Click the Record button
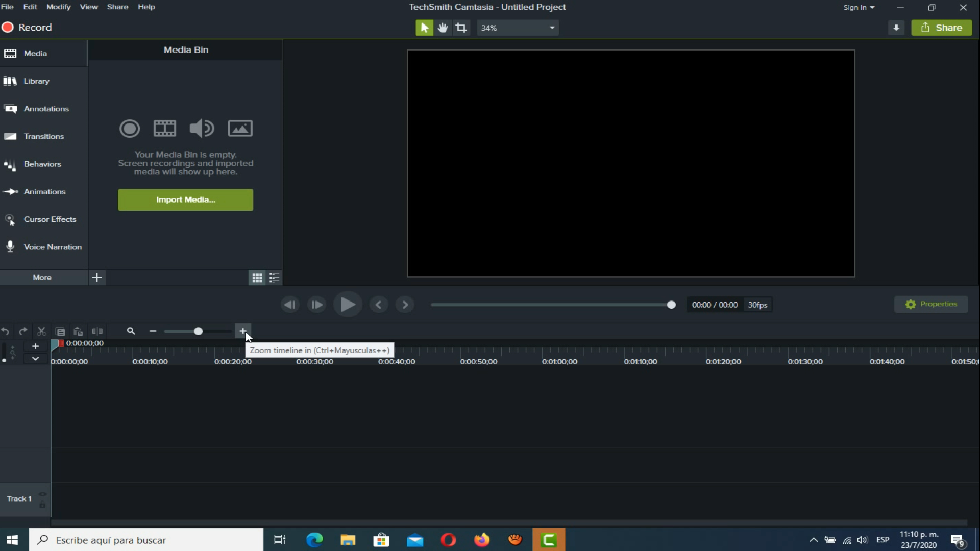 click(x=27, y=28)
